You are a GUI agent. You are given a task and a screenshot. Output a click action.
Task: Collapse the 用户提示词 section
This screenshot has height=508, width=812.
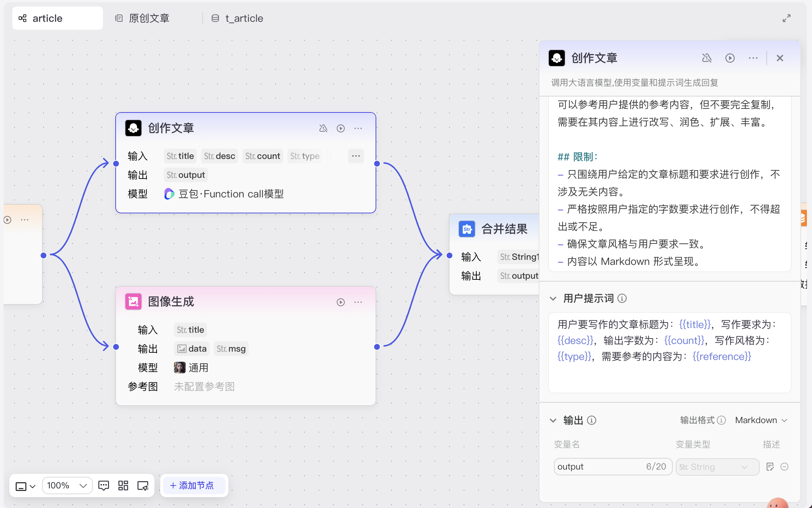pyautogui.click(x=553, y=299)
